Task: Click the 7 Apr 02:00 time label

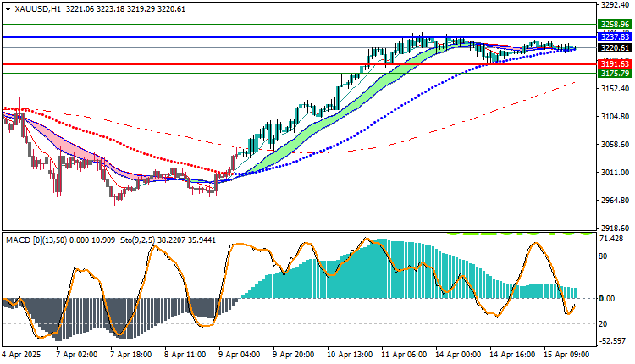Action: click(77, 355)
